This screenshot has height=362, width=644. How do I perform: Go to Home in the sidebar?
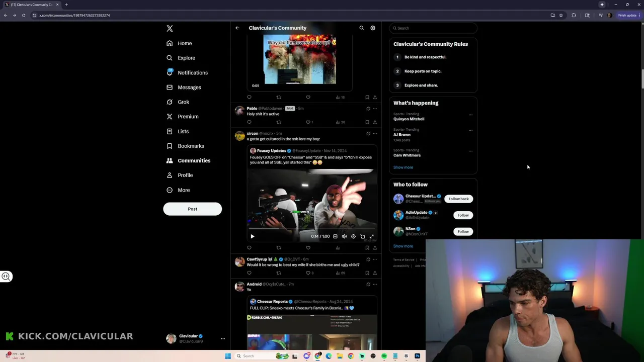click(180, 43)
